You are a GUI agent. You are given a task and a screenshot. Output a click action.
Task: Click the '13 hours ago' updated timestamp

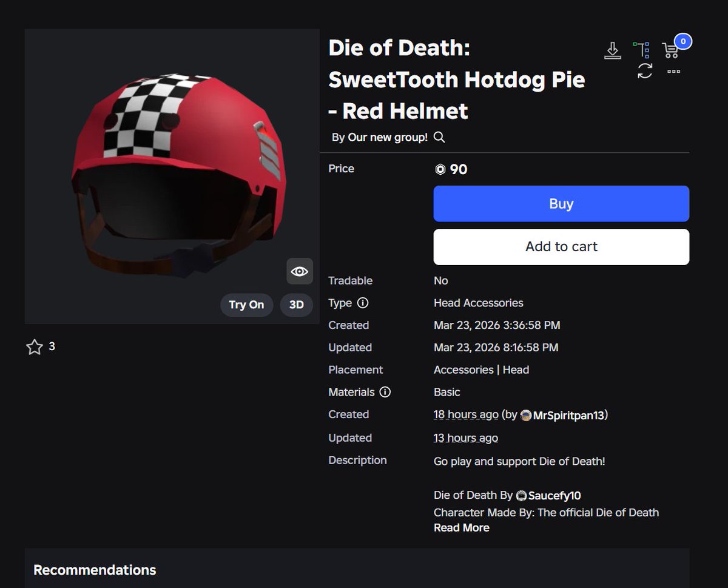[466, 438]
